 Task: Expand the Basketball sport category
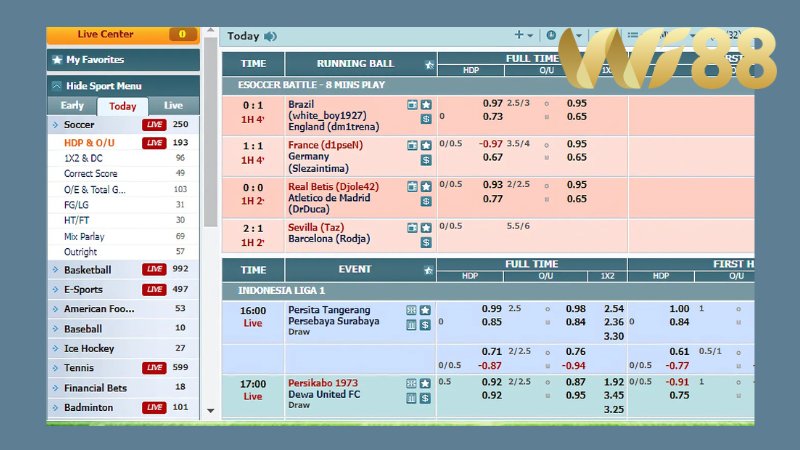[x=88, y=270]
